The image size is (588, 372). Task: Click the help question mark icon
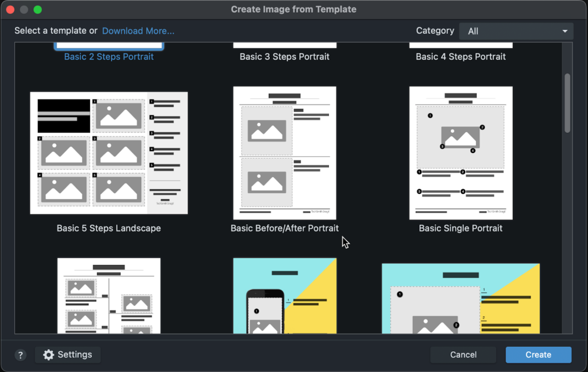[x=21, y=355]
